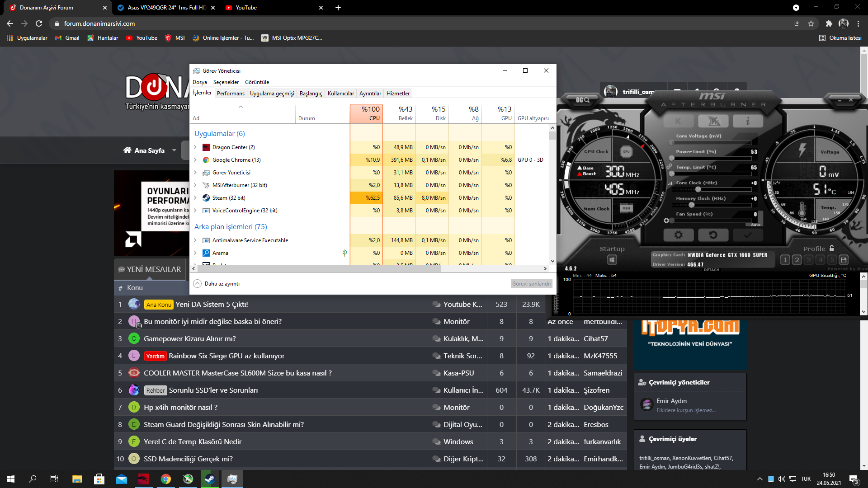The width and height of the screenshot is (868, 488).
Task: Toggle the Profile lock icon
Action: pos(832,249)
